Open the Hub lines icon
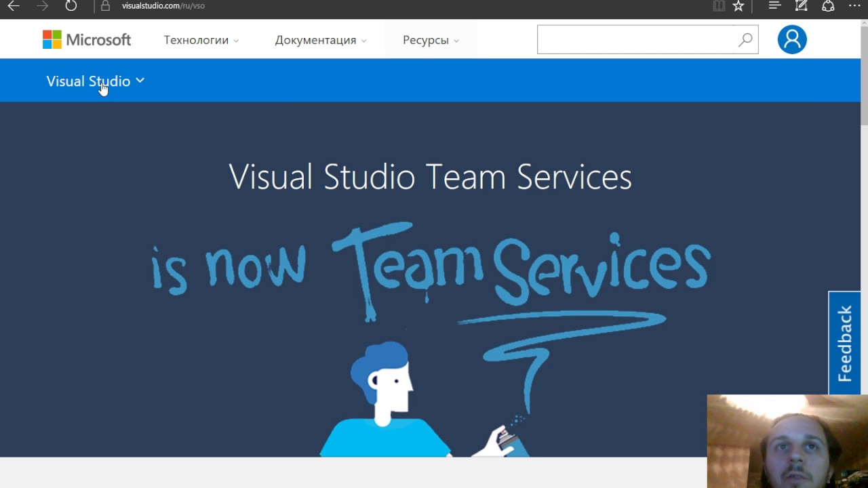 coord(775,5)
